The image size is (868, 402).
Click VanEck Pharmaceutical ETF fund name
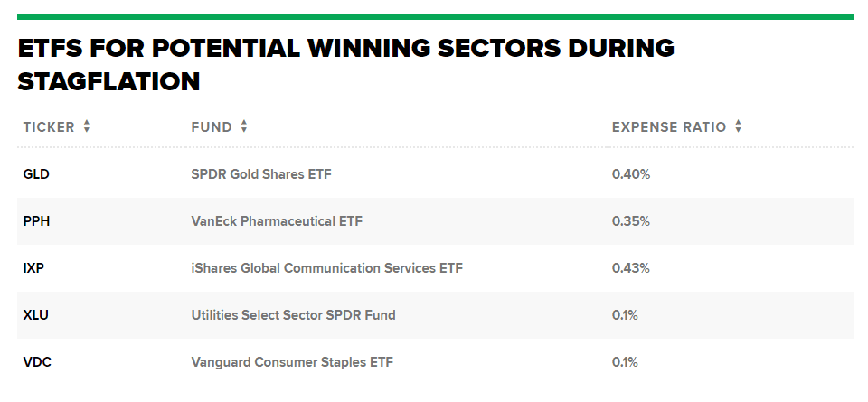(x=277, y=221)
